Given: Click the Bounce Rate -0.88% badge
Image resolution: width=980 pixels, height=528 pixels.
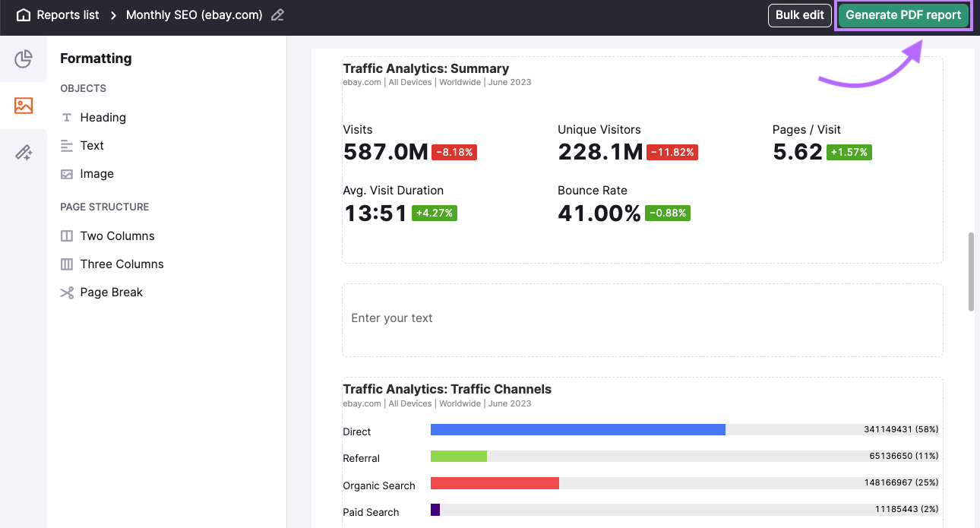Looking at the screenshot, I should 667,213.
